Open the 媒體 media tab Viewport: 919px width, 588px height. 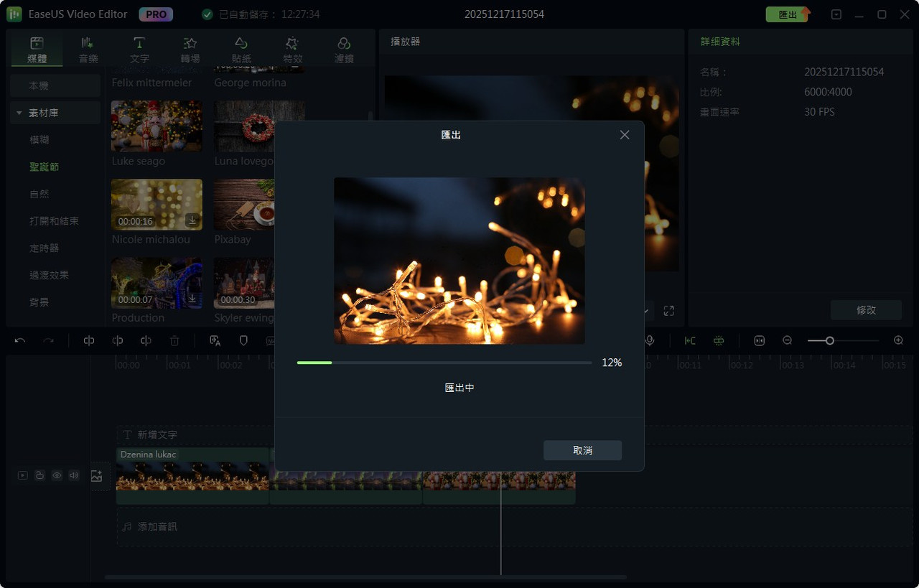tap(37, 50)
